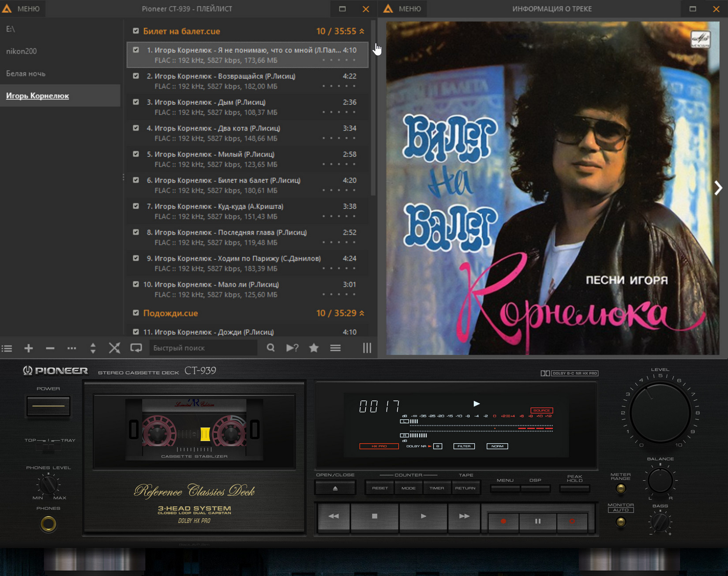
Task: Open МЕНЮ in the playlist window
Action: pyautogui.click(x=22, y=8)
